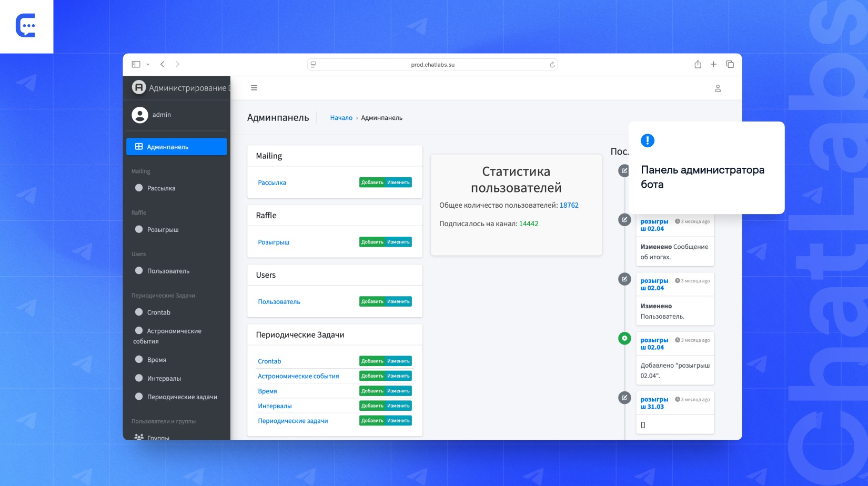Click the admin avatar in the sidebar

coord(139,115)
